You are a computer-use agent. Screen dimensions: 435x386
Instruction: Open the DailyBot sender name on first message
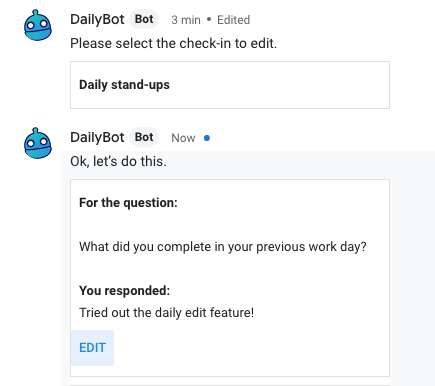(x=97, y=19)
